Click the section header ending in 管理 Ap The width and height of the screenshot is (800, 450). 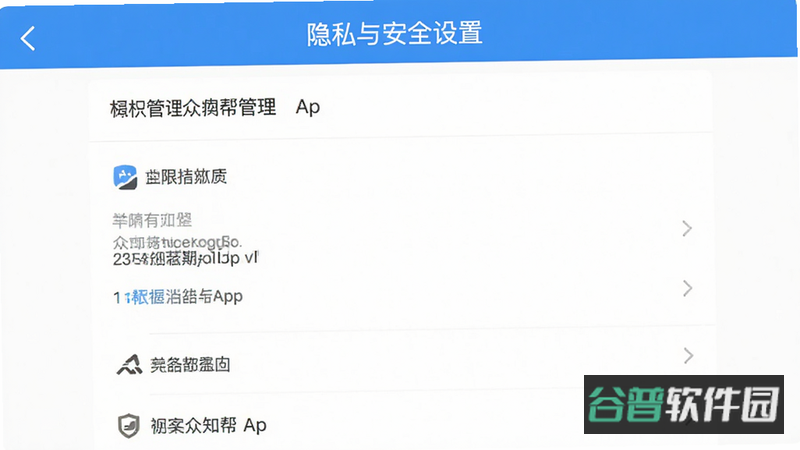click(215, 108)
